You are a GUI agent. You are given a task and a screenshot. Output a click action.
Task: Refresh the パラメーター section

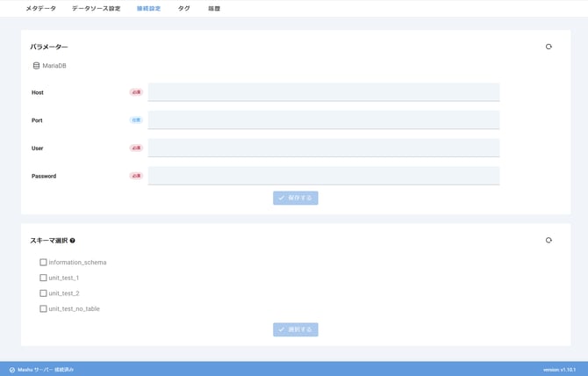pos(549,47)
